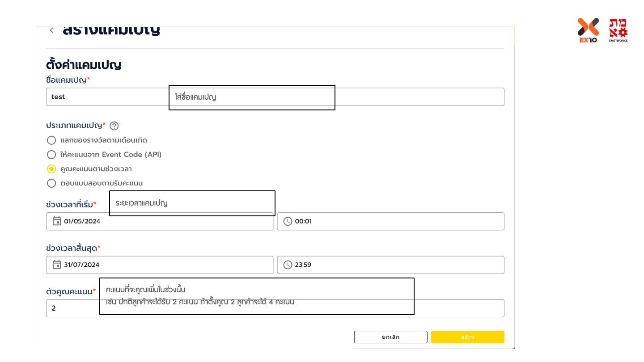
Task: Click the Emetworks logo
Action: [618, 30]
